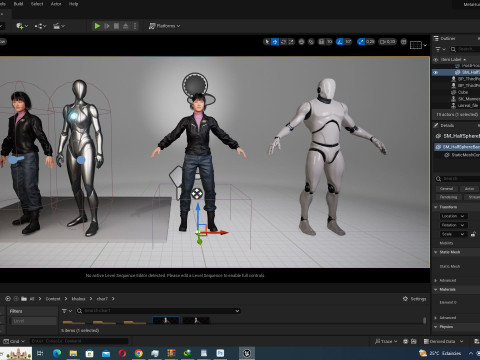Open the Add content (cube plus) dropdown
The width and height of the screenshot is (480, 360).
(22, 26)
